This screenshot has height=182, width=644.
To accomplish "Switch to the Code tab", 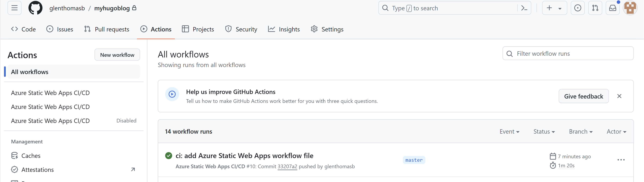I will [x=23, y=29].
